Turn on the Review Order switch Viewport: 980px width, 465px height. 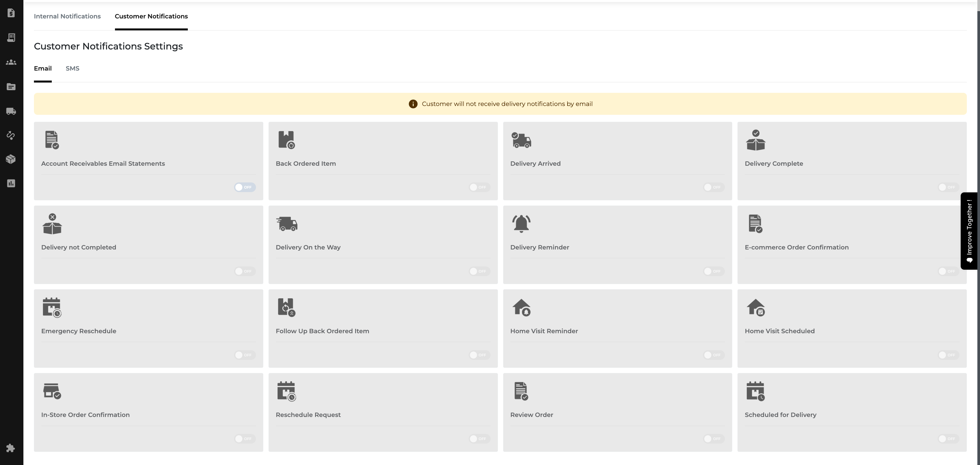pos(714,439)
